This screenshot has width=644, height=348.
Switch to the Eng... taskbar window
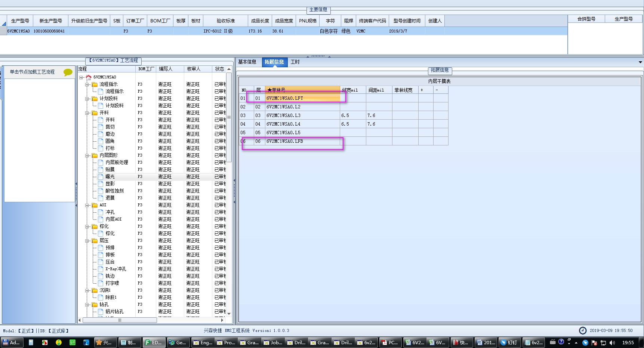(x=202, y=342)
